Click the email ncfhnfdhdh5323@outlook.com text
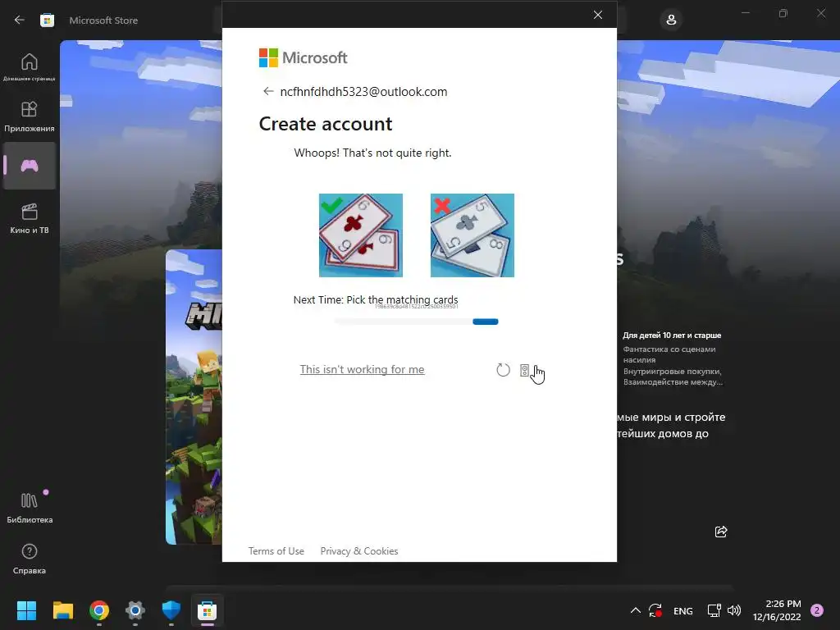This screenshot has width=840, height=630. tap(363, 92)
